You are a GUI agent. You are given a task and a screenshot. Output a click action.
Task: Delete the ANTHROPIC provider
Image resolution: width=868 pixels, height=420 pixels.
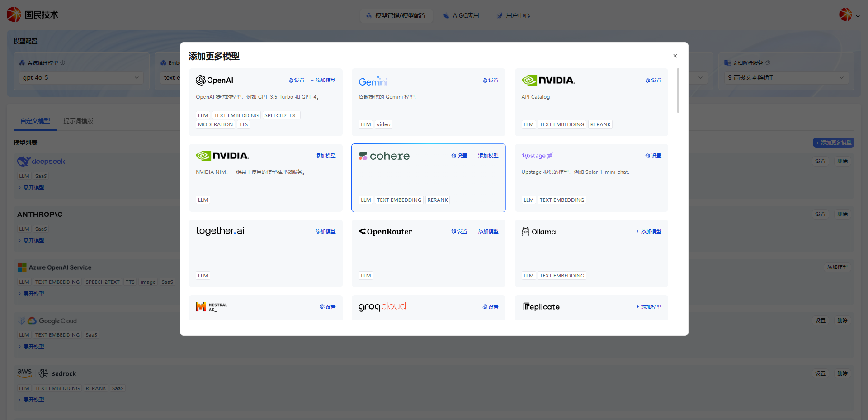(x=843, y=214)
